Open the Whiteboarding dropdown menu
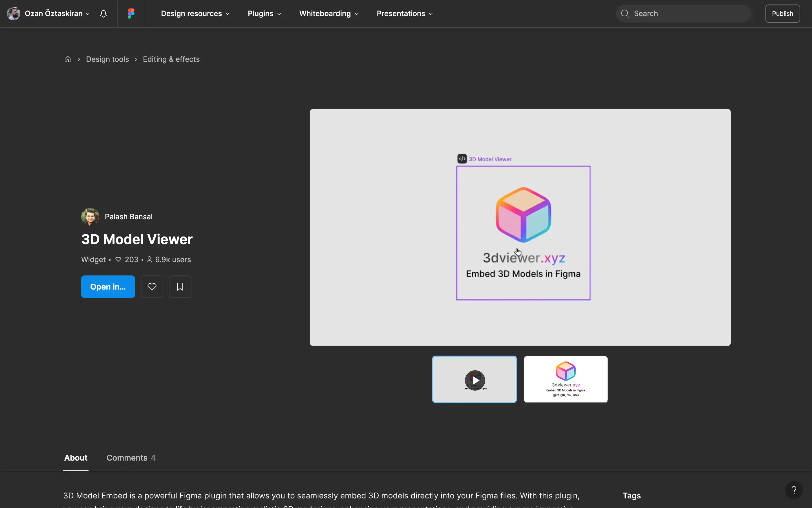The image size is (812, 508). click(x=329, y=14)
